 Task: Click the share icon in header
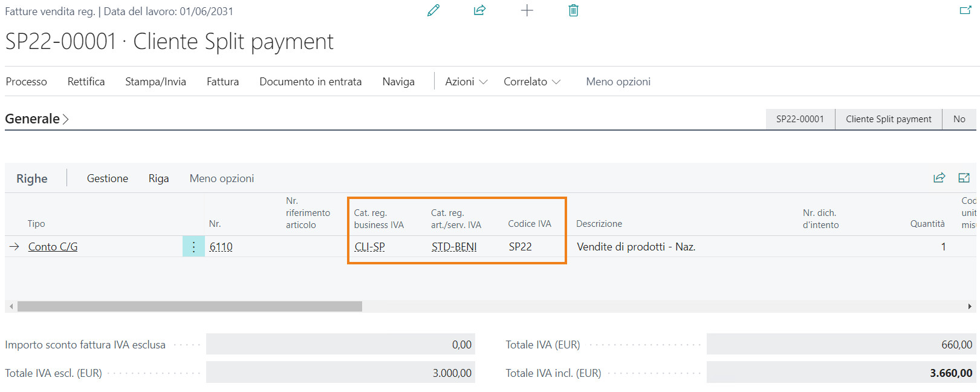click(x=479, y=10)
